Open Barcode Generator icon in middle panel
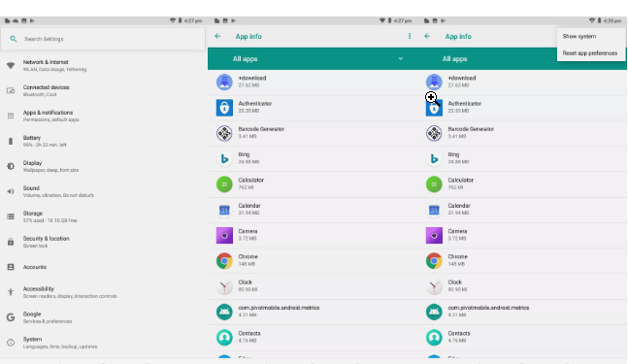Viewport: 628px width, 364px height. pyautogui.click(x=224, y=133)
